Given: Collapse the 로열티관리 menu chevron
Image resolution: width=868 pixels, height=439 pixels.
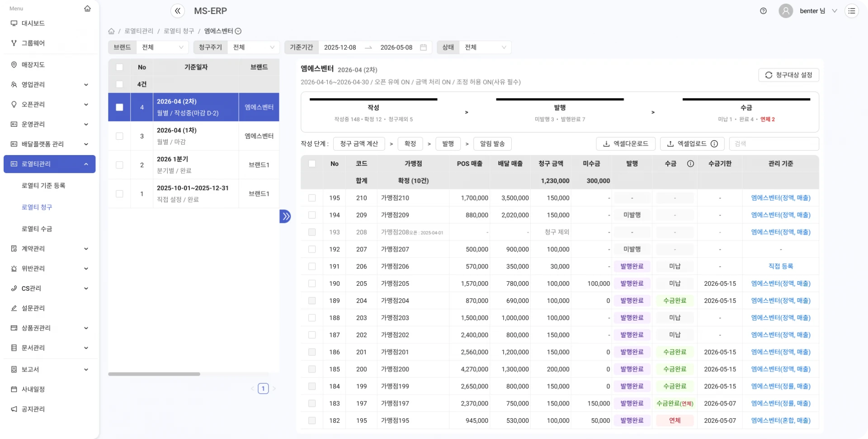Looking at the screenshot, I should pos(86,164).
